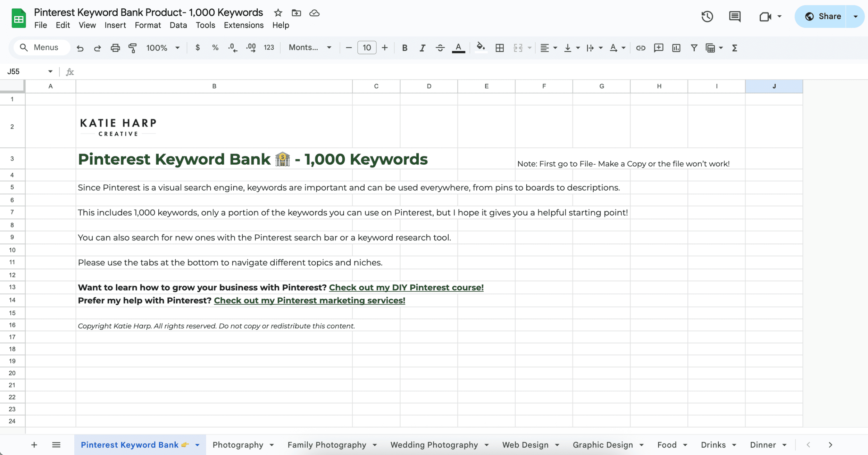Click the Undo arrow icon
Image resolution: width=868 pixels, height=455 pixels.
[80, 48]
